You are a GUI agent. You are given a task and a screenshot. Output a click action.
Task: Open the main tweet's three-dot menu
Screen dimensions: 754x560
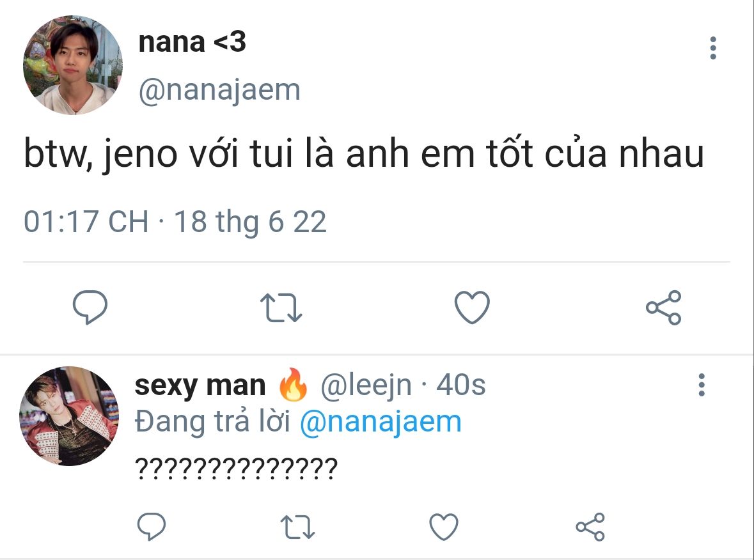click(713, 49)
